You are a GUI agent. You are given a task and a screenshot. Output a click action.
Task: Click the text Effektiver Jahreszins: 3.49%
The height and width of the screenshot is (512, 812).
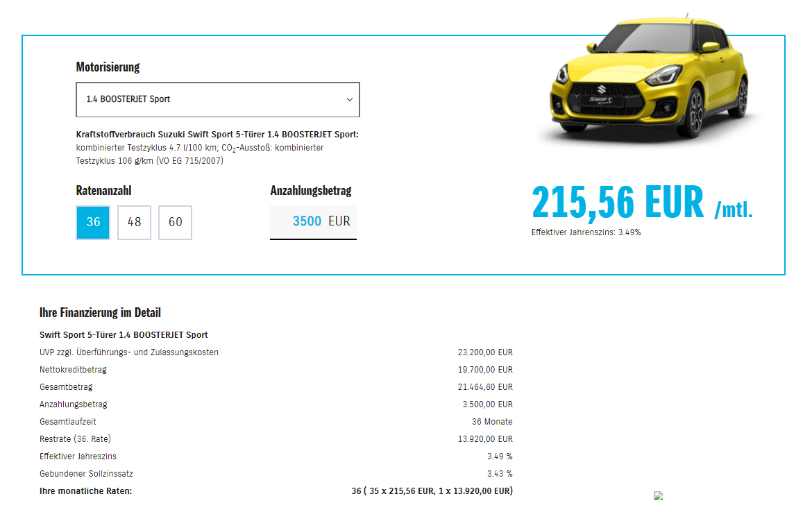(x=586, y=232)
